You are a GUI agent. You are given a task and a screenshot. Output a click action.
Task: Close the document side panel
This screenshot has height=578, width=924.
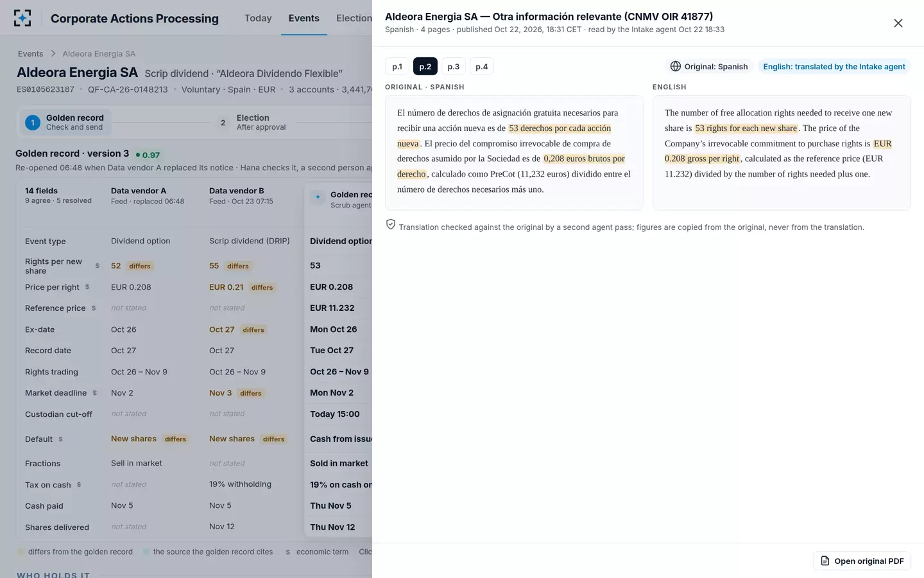[x=898, y=23]
